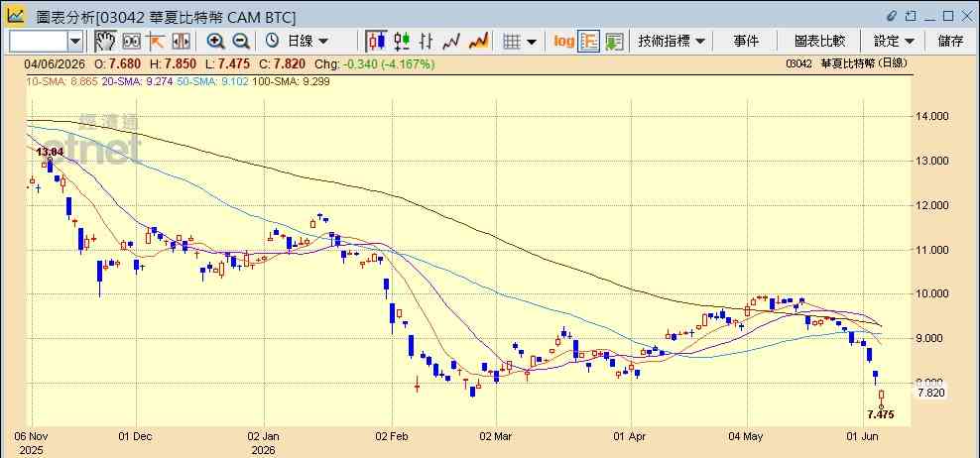Click the 04 May date axis label
Viewport: 980px width, 458px height.
[x=747, y=437]
